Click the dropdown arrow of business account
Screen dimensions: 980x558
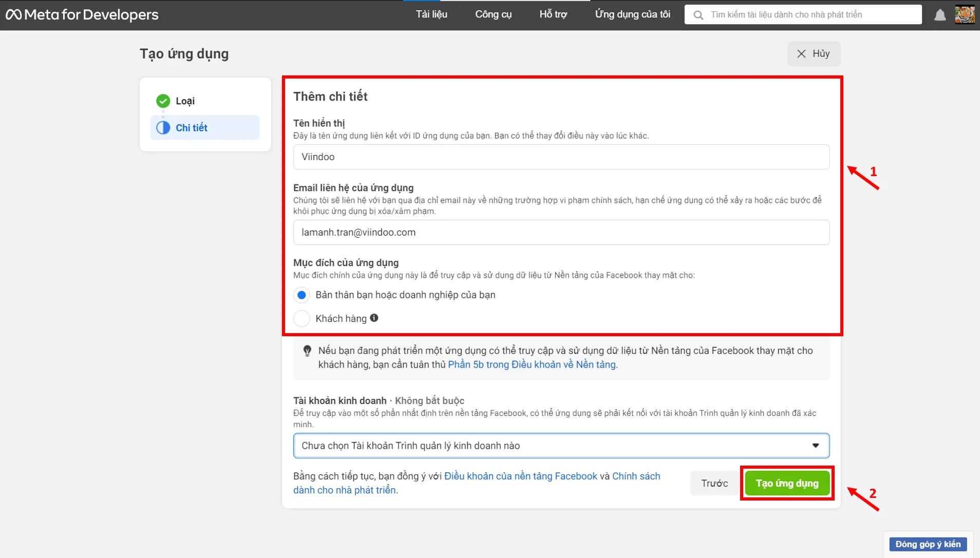(816, 446)
